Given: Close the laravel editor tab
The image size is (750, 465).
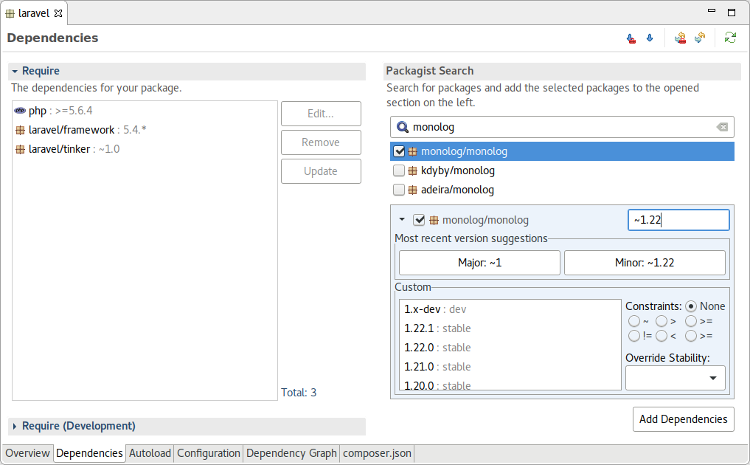Looking at the screenshot, I should [58, 13].
